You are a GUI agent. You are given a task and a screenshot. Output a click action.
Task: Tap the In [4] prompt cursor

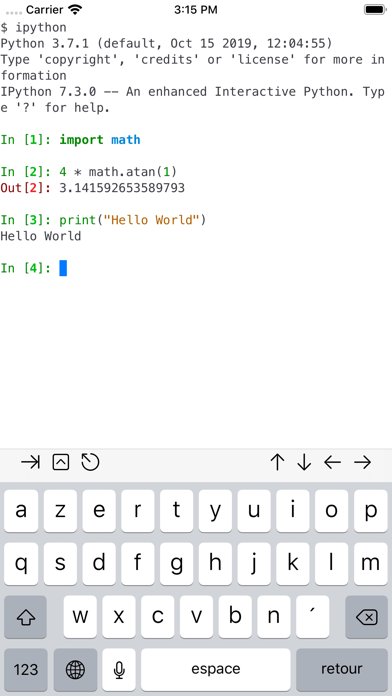coord(63,268)
